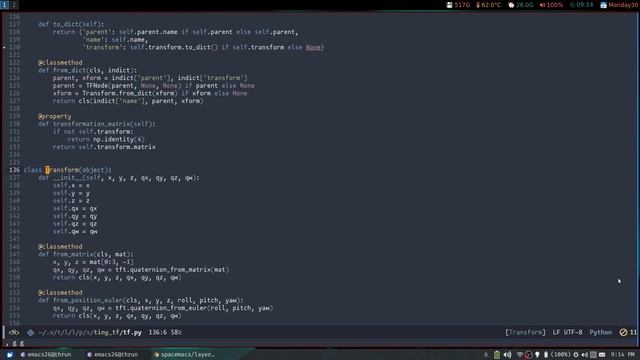The width and height of the screenshot is (640, 360).
Task: Click the 100% volume indicator in top bar
Action: pyautogui.click(x=551, y=5)
